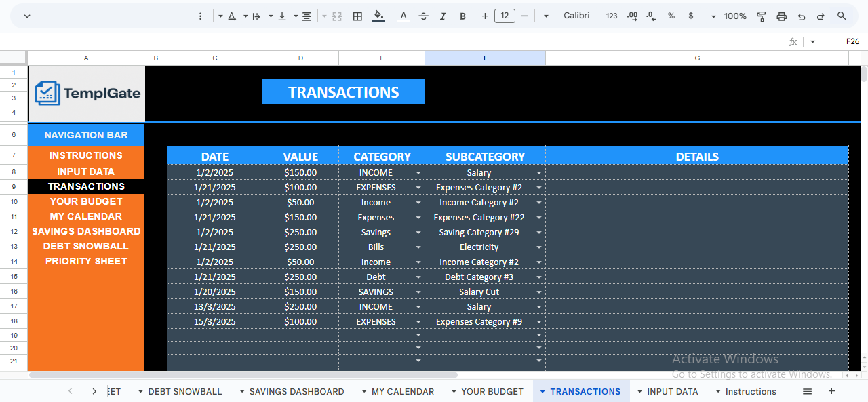Screen dimensions: 868x402
Task: Switch to the INPUT DATA sheet tab
Action: click(x=672, y=391)
